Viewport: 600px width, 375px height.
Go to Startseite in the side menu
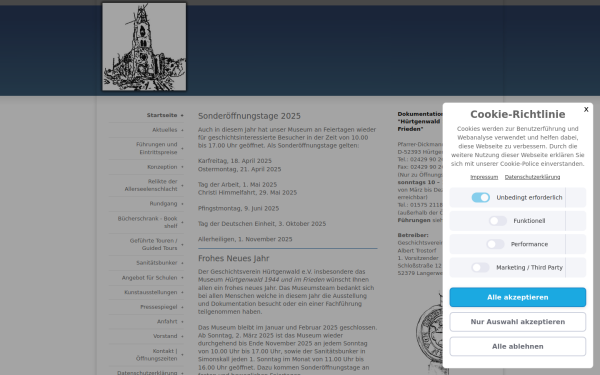[162, 115]
